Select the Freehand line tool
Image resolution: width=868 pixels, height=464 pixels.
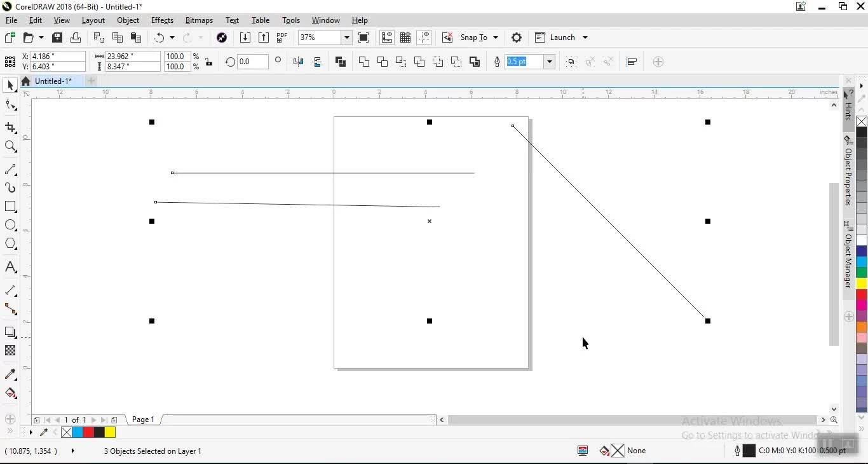click(10, 170)
